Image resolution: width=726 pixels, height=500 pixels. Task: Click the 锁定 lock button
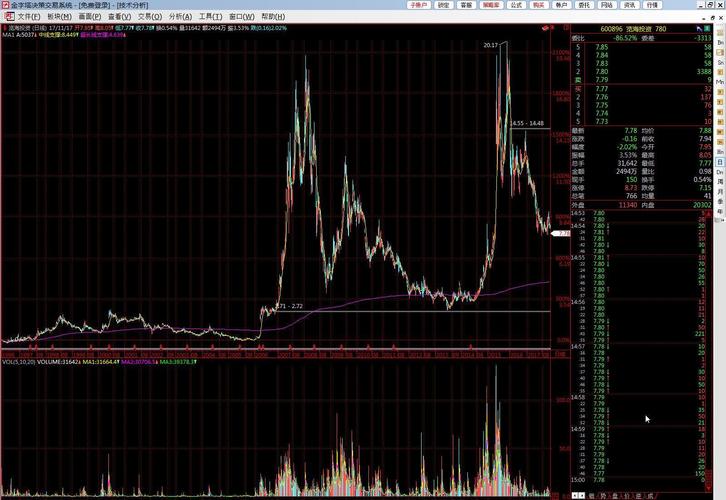point(444,5)
